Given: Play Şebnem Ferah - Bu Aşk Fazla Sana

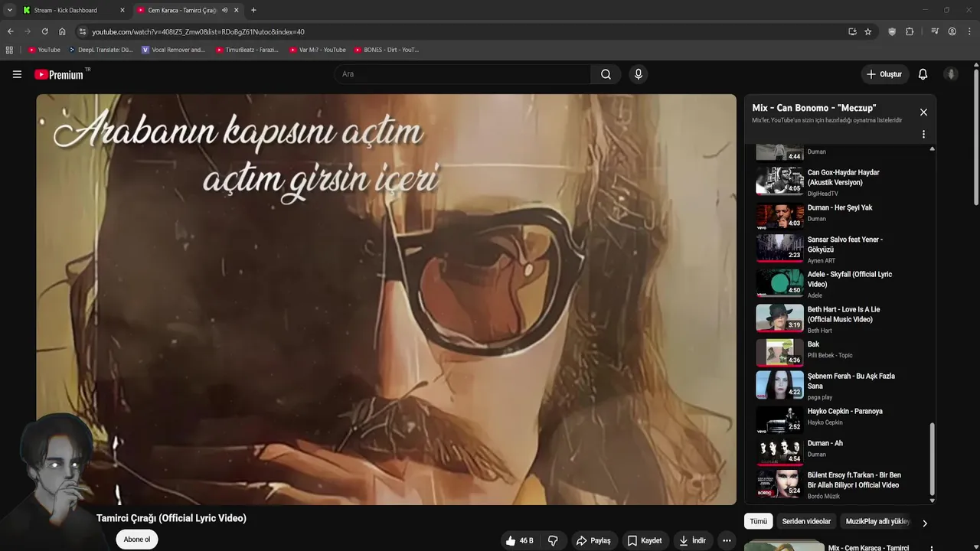Looking at the screenshot, I should pos(838,386).
